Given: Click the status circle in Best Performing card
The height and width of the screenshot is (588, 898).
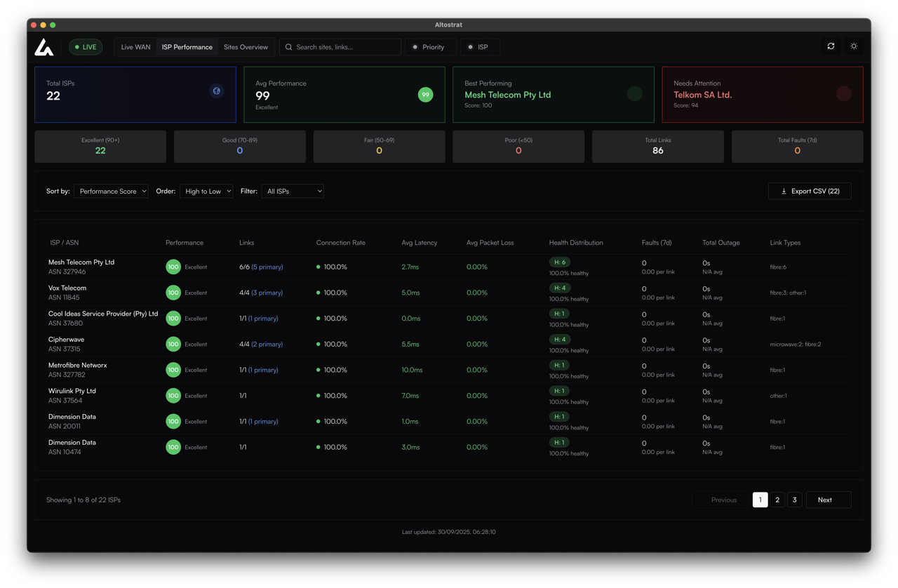Looking at the screenshot, I should point(634,94).
